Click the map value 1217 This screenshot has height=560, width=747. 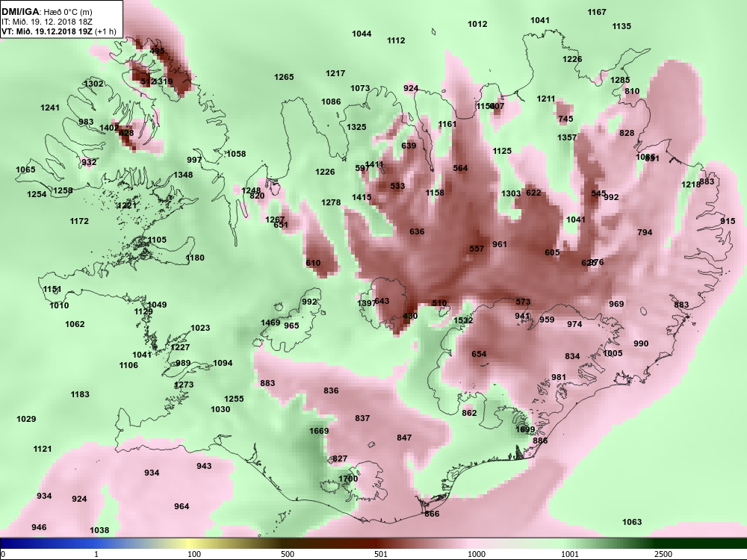click(335, 73)
